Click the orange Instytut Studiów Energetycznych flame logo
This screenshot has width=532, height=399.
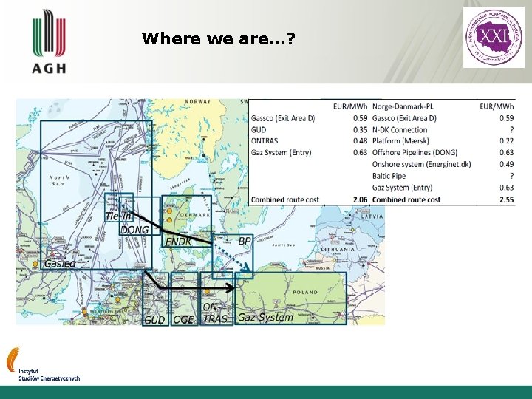coord(13,359)
